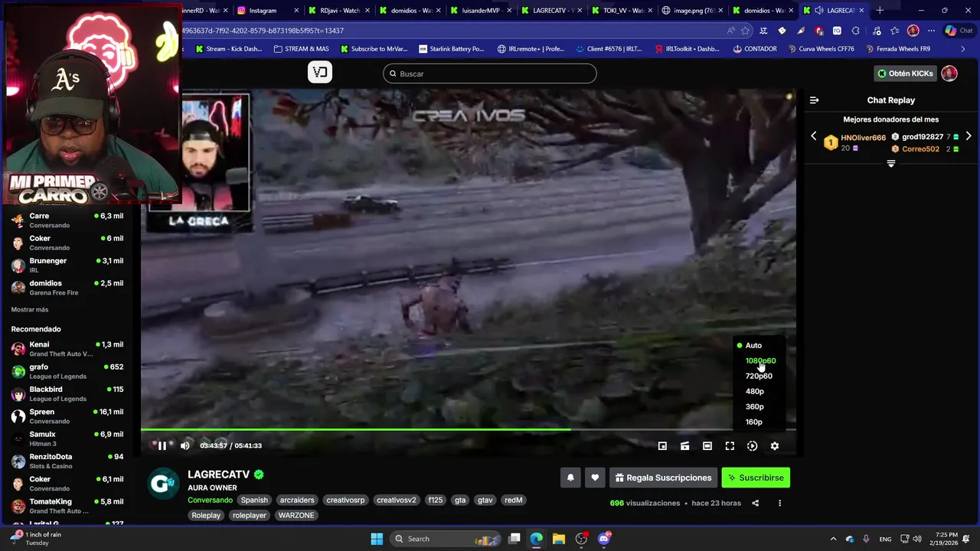Image resolution: width=980 pixels, height=551 pixels.
Task: Switch to TOKI_VV browser tab
Action: [x=621, y=11]
